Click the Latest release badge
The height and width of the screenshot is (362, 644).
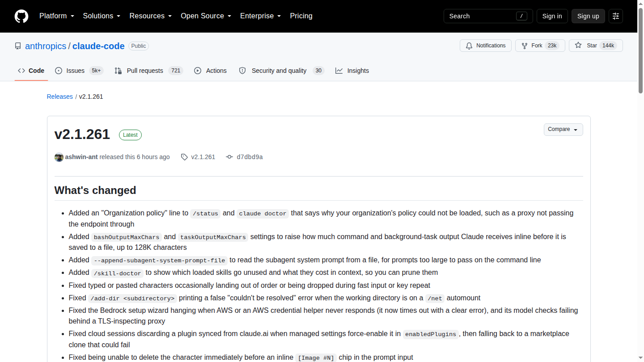(x=130, y=135)
